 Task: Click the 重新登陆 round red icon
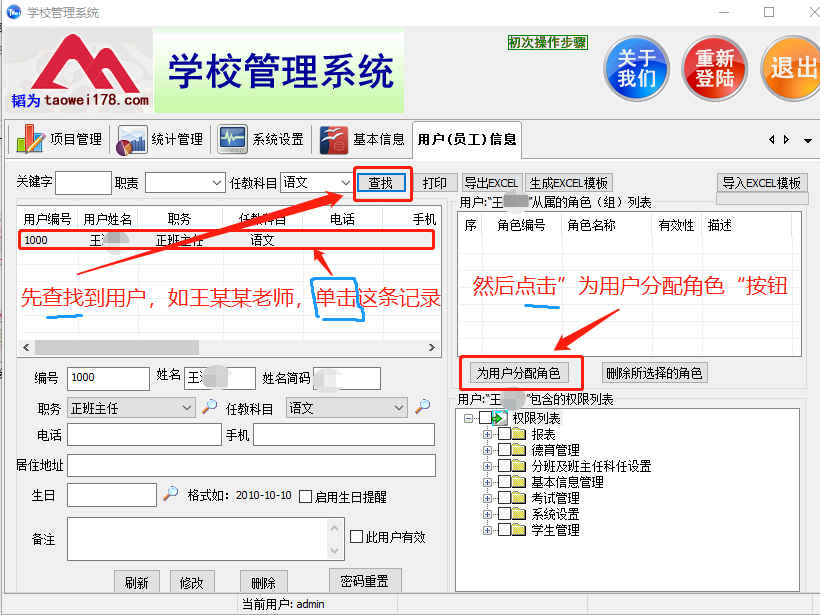coord(715,68)
